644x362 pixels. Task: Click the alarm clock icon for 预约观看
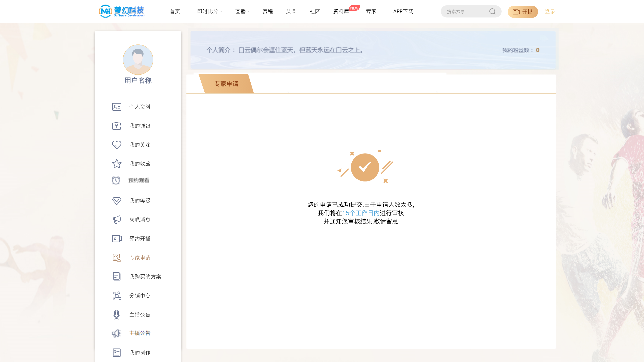click(117, 180)
